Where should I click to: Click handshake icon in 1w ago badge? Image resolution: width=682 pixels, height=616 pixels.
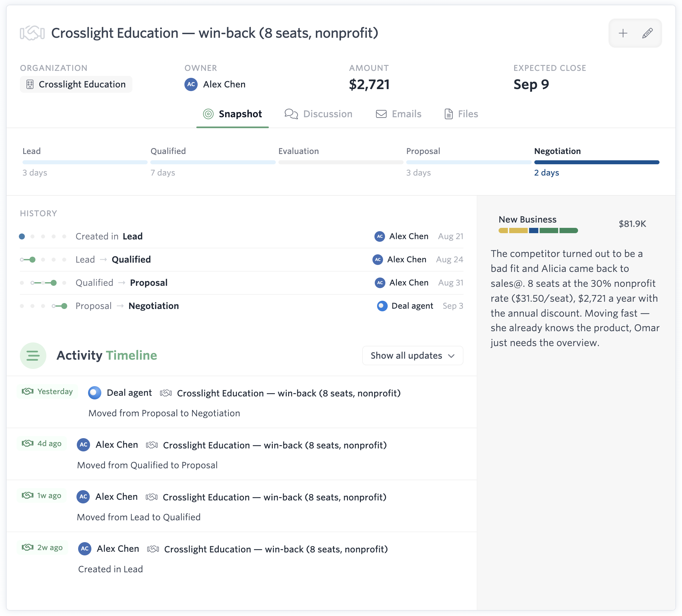(x=28, y=495)
